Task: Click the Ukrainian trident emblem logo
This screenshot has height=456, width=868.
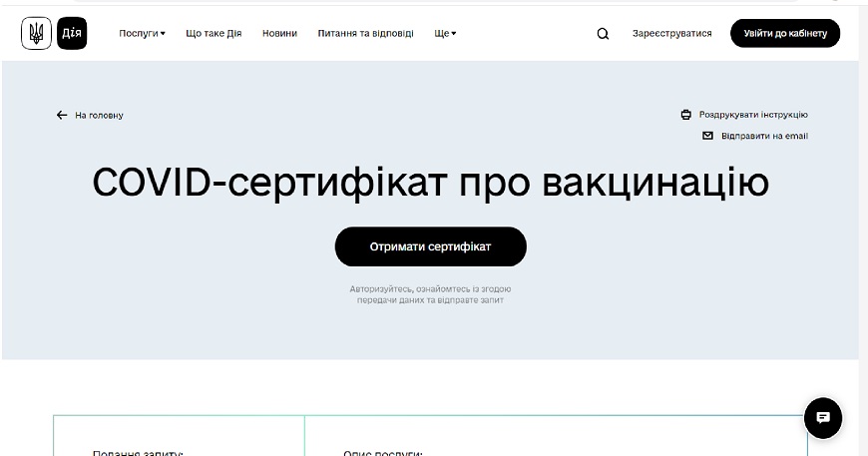Action: [37, 33]
